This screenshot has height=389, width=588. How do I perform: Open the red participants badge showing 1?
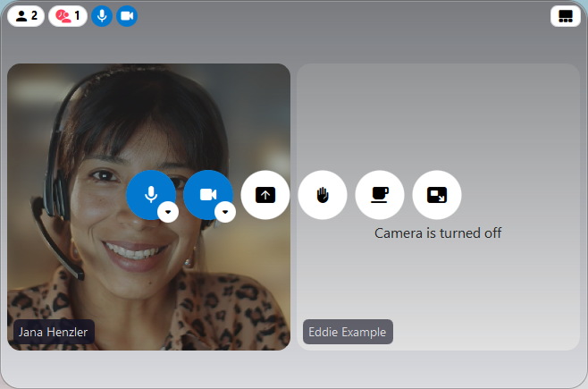(67, 16)
